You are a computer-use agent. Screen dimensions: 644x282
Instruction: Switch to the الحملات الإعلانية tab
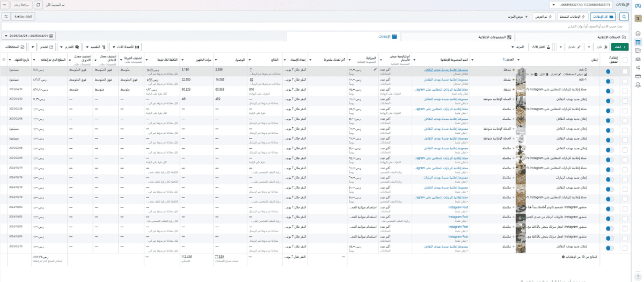pos(612,37)
